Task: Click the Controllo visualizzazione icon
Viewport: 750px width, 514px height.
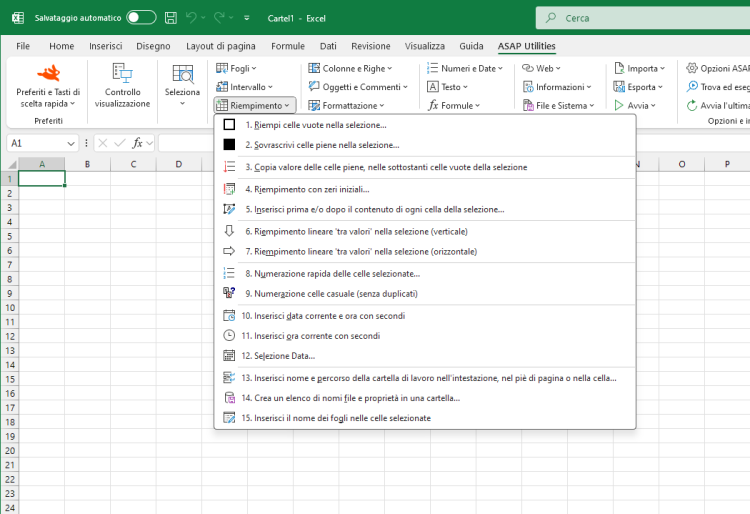Action: pos(122,73)
